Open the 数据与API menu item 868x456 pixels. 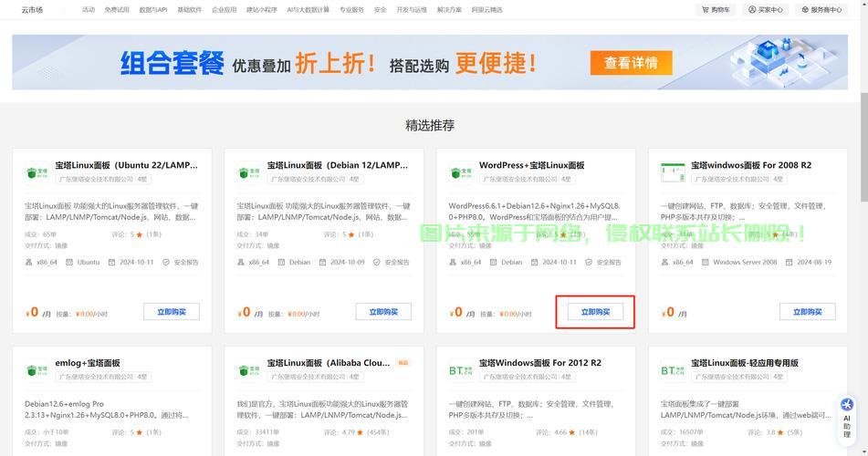pyautogui.click(x=152, y=9)
